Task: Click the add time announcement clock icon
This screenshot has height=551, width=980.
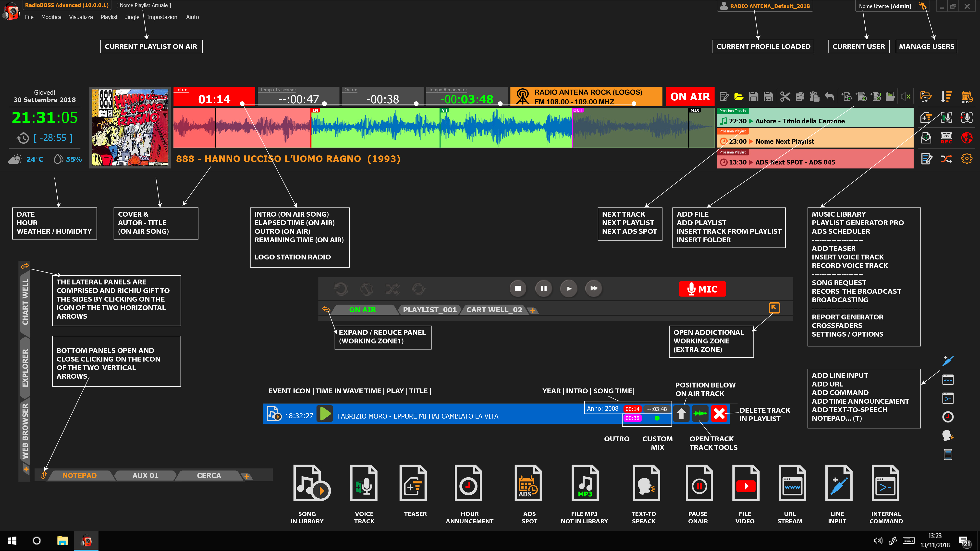Action: click(948, 417)
